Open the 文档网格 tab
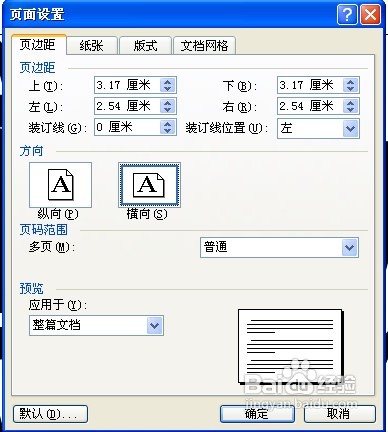This screenshot has width=388, height=432. click(x=204, y=46)
